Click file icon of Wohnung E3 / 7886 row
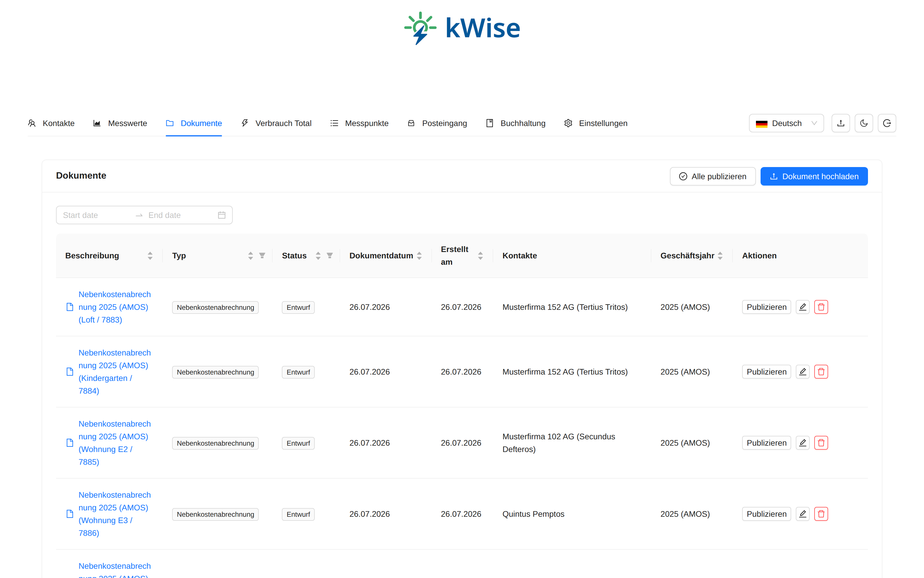 point(70,514)
